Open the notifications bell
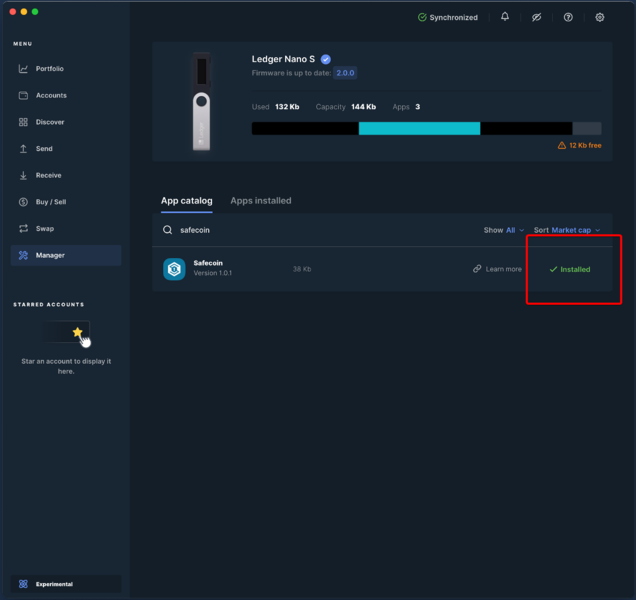The image size is (636, 600). pyautogui.click(x=505, y=17)
